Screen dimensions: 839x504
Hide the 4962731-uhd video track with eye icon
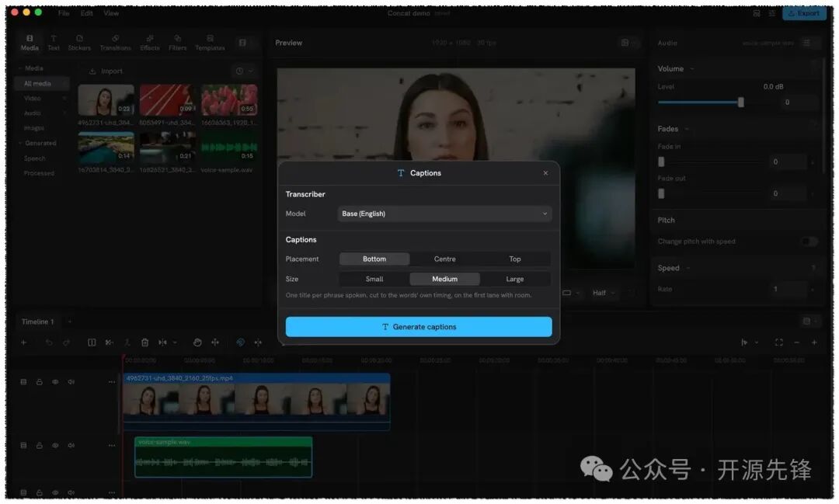tap(55, 382)
